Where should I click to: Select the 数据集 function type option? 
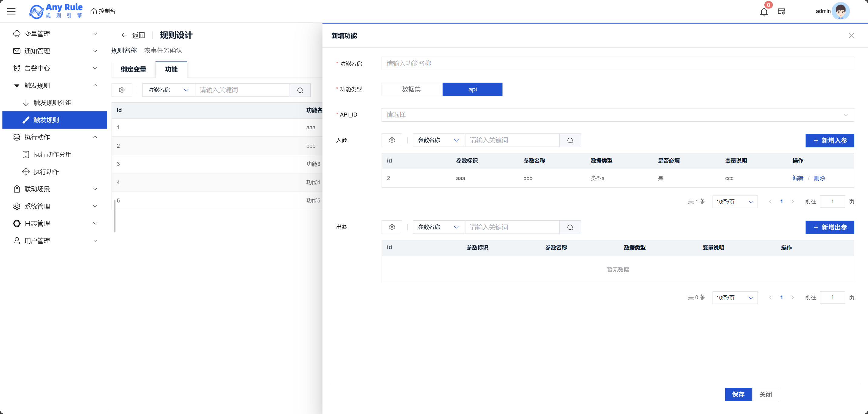click(x=411, y=89)
